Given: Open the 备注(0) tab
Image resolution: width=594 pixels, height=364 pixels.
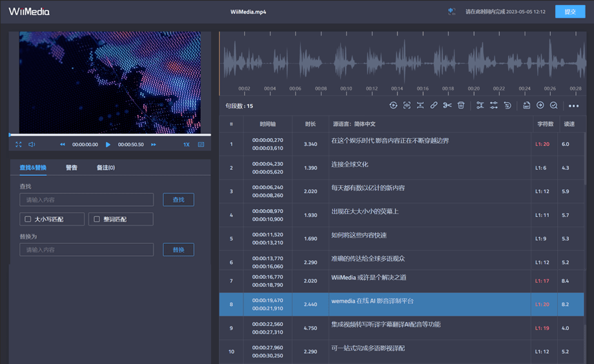Looking at the screenshot, I should point(106,167).
